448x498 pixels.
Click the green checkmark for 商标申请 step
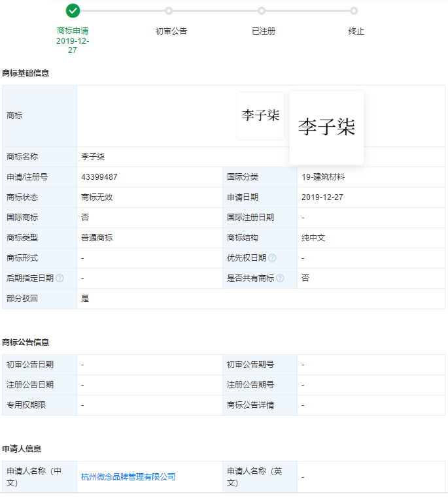(x=73, y=11)
